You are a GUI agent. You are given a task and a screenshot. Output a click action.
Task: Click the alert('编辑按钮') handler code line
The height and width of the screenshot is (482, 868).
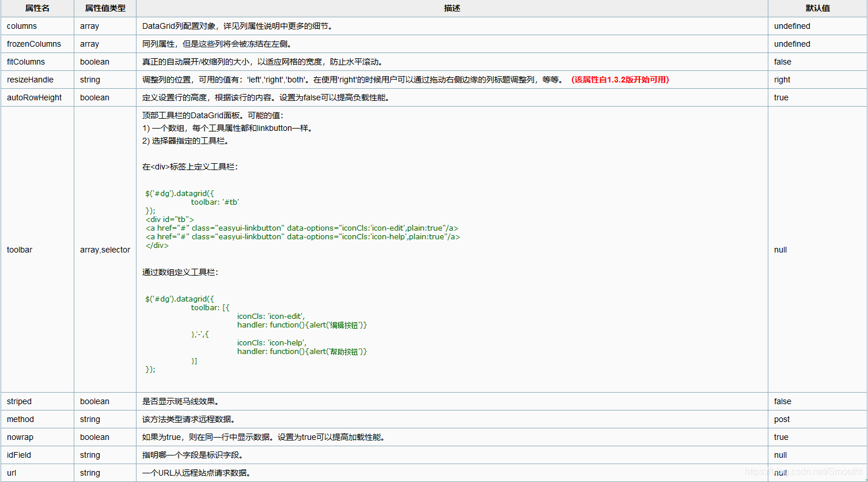coord(302,325)
